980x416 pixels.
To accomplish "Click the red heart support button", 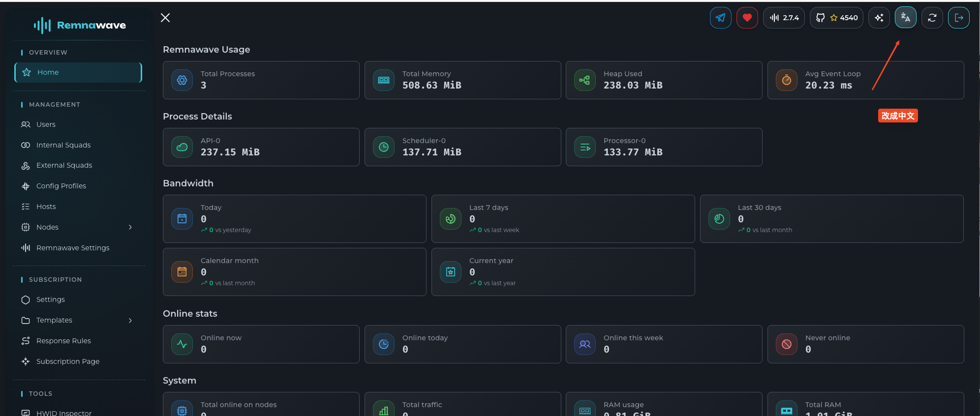I will tap(747, 18).
